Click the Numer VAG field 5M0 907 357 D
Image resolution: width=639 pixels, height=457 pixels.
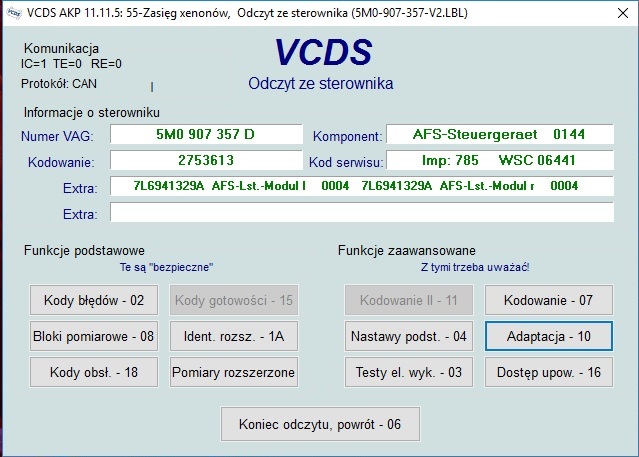(206, 134)
